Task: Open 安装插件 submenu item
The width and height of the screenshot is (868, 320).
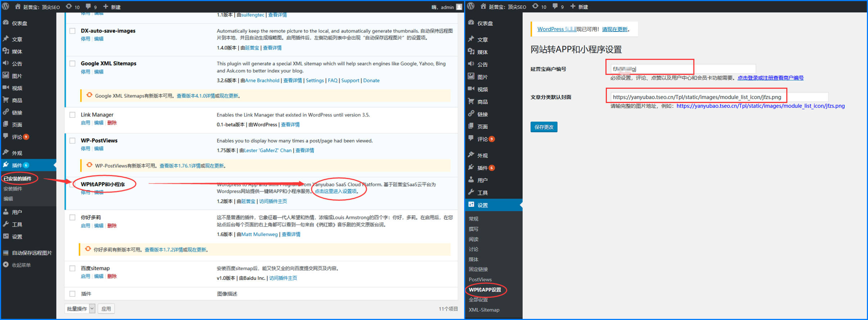Action: (x=13, y=189)
